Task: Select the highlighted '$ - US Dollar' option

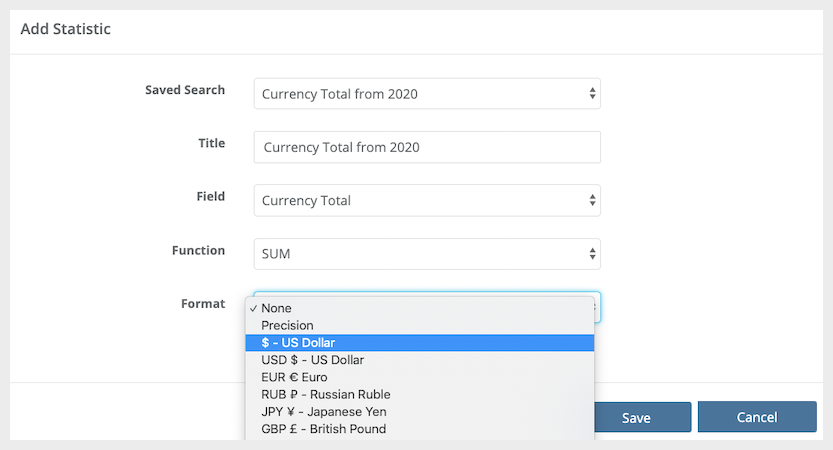Action: pyautogui.click(x=298, y=343)
